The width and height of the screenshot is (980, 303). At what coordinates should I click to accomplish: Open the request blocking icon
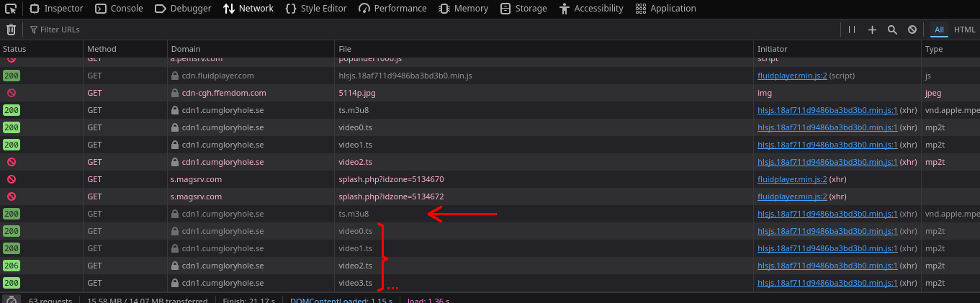coord(912,30)
